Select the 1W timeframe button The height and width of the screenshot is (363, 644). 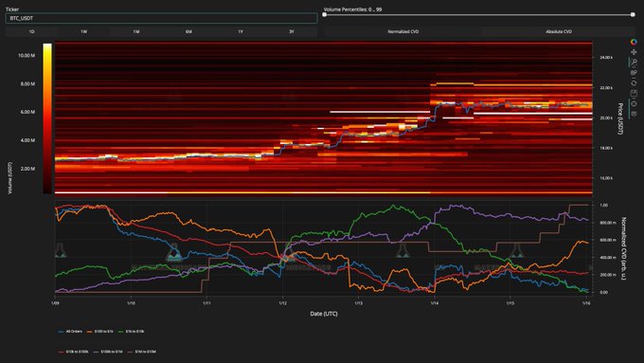coord(83,31)
